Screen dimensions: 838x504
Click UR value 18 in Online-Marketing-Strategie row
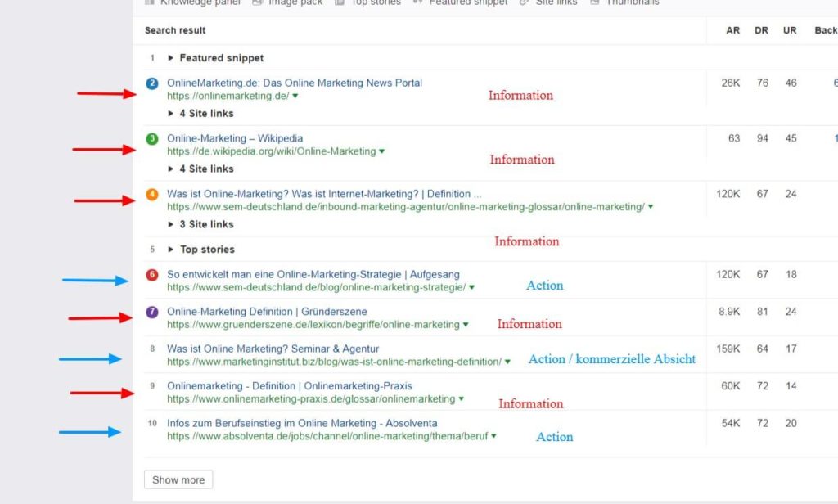click(x=791, y=274)
